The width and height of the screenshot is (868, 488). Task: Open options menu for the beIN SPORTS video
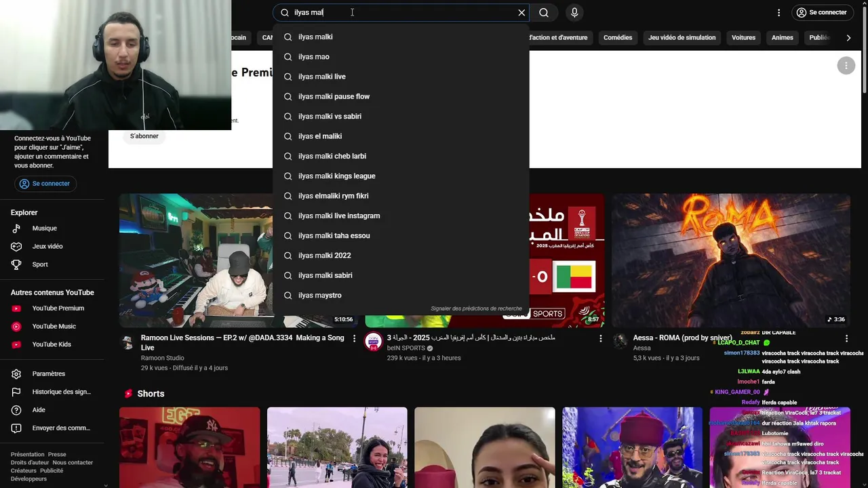coord(600,338)
